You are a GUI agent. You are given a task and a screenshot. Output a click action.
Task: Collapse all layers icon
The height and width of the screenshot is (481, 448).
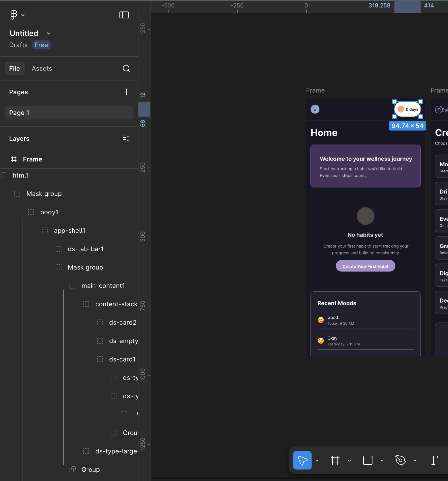pyautogui.click(x=126, y=138)
